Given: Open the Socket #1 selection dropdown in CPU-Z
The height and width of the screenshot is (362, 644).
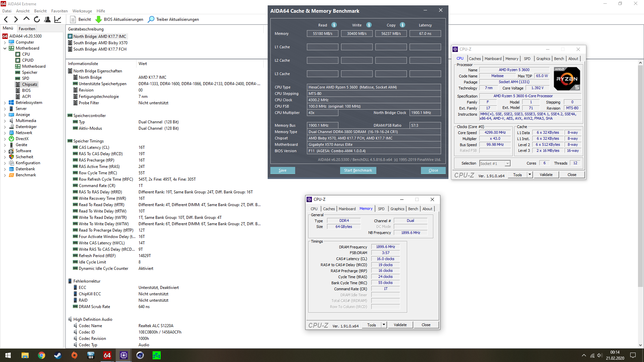Looking at the screenshot, I should point(507,163).
